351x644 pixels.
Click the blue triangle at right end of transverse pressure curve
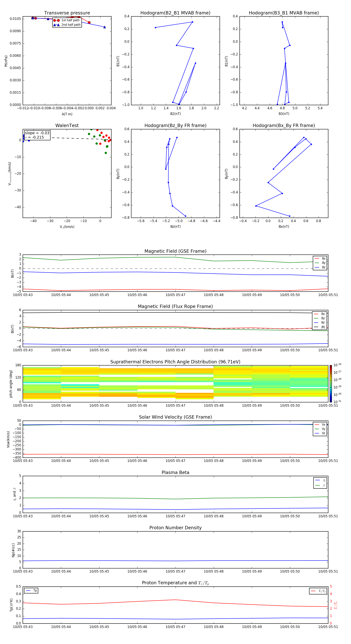[105, 27]
